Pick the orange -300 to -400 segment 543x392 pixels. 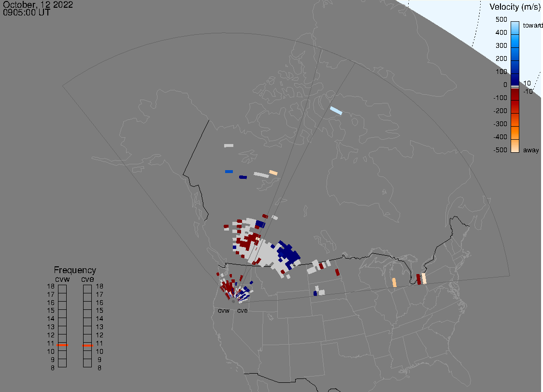(x=515, y=133)
